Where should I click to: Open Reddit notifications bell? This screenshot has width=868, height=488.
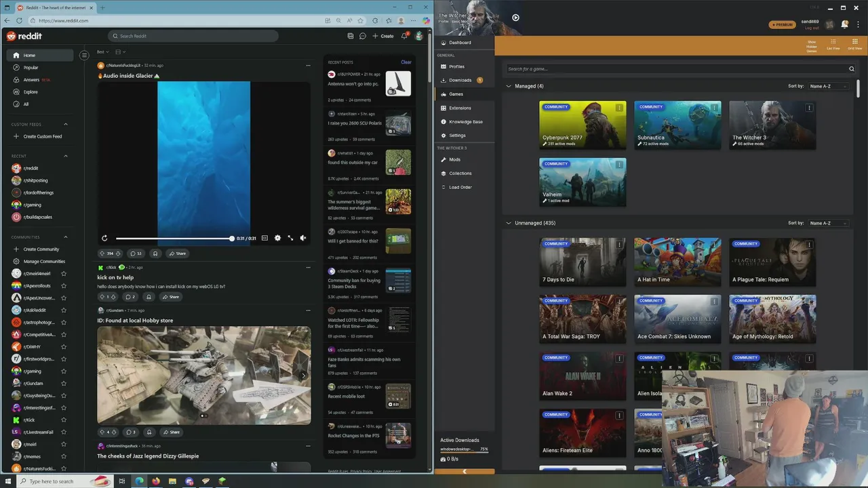pos(404,36)
